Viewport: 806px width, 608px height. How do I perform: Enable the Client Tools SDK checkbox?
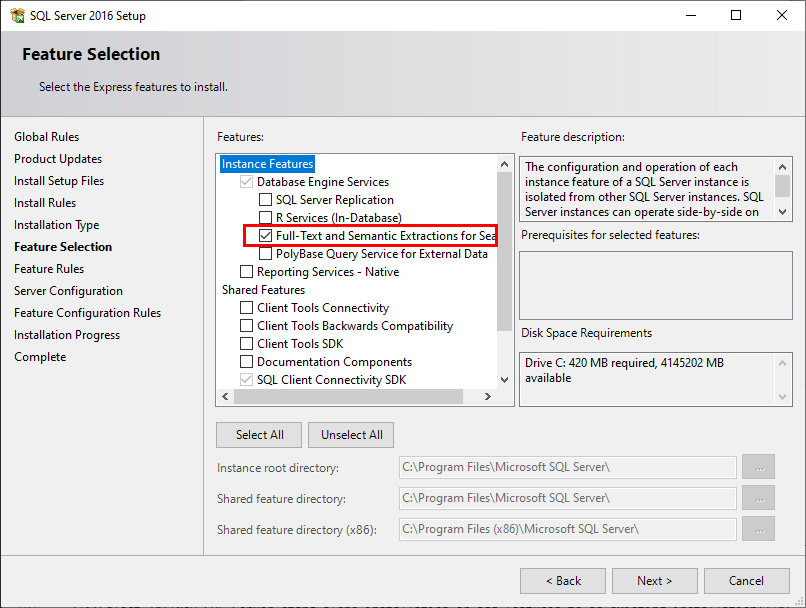pyautogui.click(x=247, y=344)
